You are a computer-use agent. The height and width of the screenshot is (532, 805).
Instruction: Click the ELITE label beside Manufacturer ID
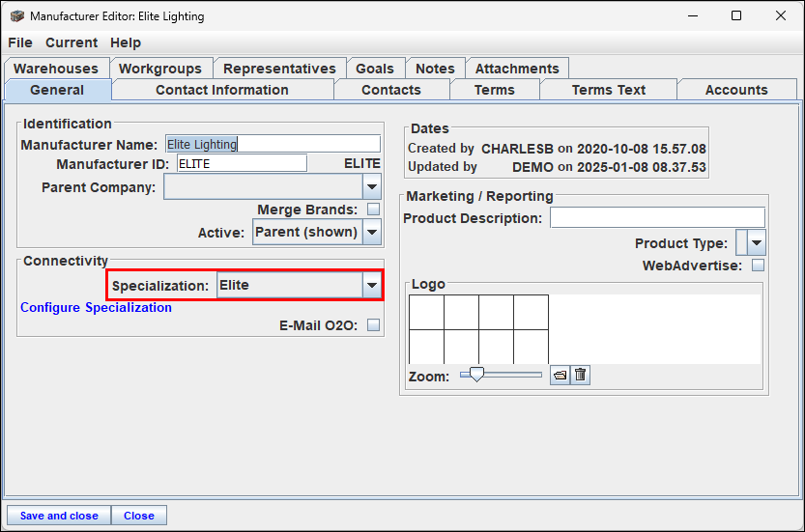pos(362,163)
